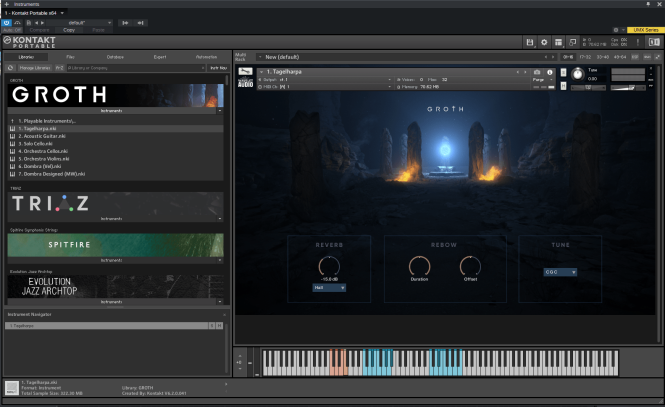Click previous multi arrow in Multi Rack bar
The width and height of the screenshot is (665, 407).
pos(546,57)
